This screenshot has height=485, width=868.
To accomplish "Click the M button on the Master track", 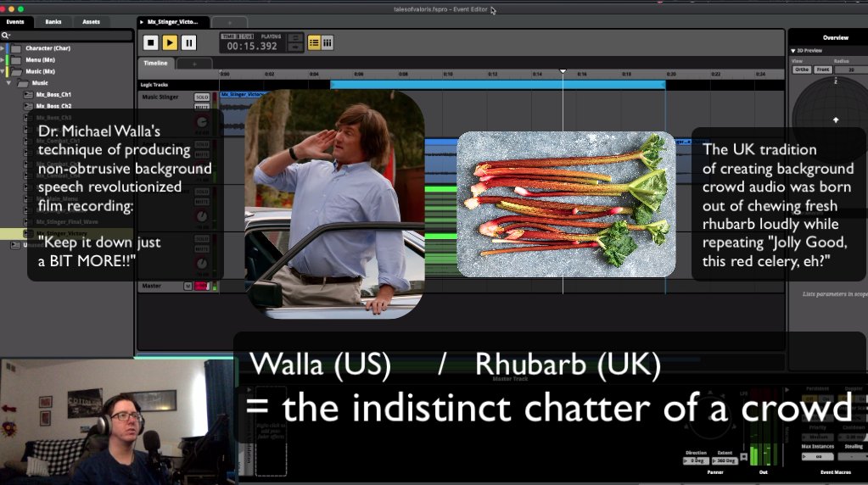I will pyautogui.click(x=188, y=286).
